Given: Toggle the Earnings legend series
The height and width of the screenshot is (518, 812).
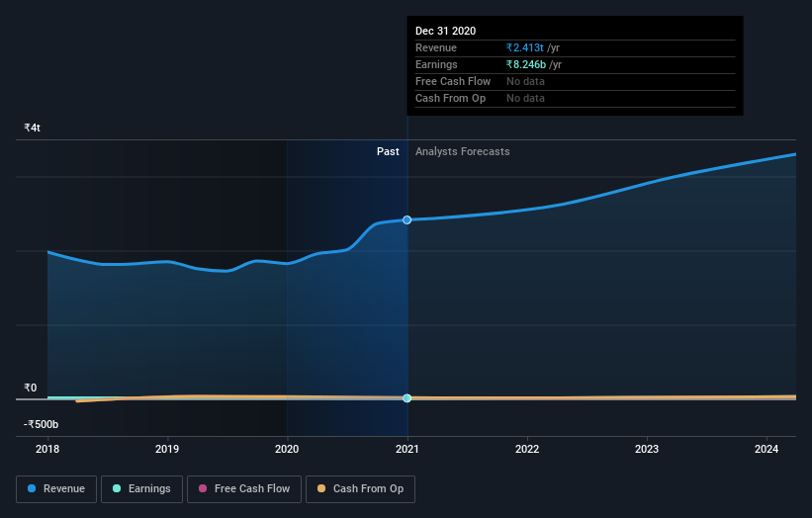Looking at the screenshot, I should pyautogui.click(x=141, y=489).
